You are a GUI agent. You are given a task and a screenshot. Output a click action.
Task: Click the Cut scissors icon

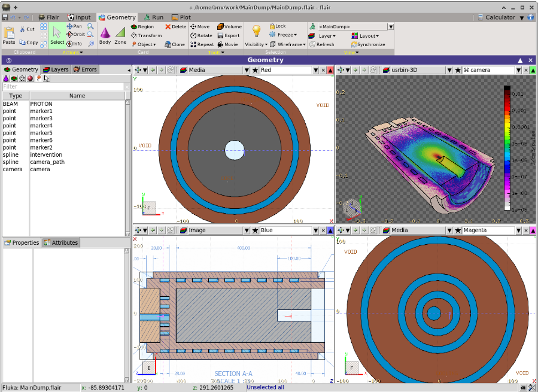coord(22,29)
